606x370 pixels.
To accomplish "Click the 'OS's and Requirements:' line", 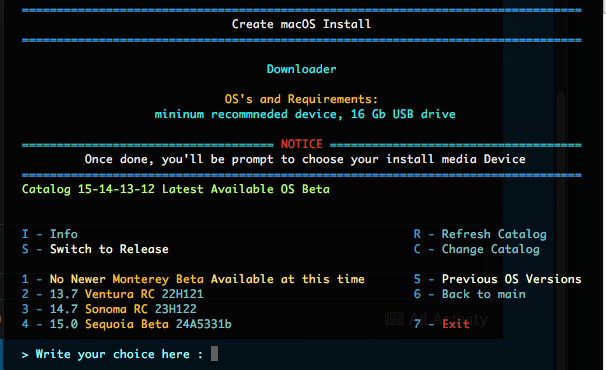I will [301, 99].
